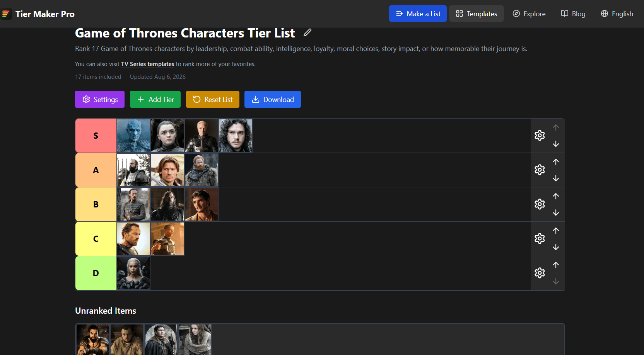
Task: Click the '17 items included' text
Action: point(98,77)
